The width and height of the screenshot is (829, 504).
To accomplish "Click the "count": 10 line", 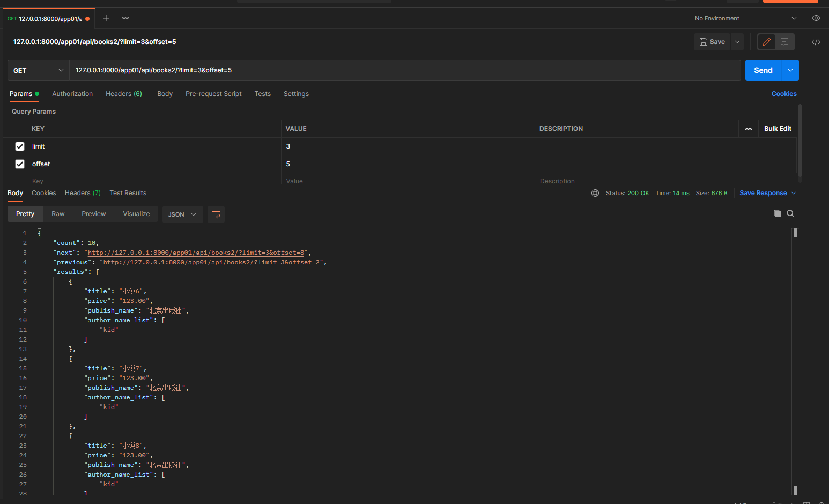I will pyautogui.click(x=76, y=243).
